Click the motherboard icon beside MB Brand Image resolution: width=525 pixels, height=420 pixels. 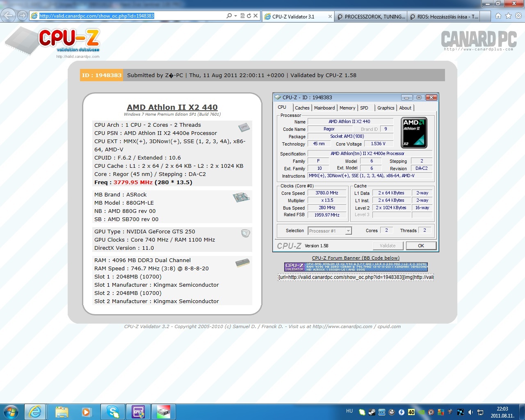click(242, 197)
